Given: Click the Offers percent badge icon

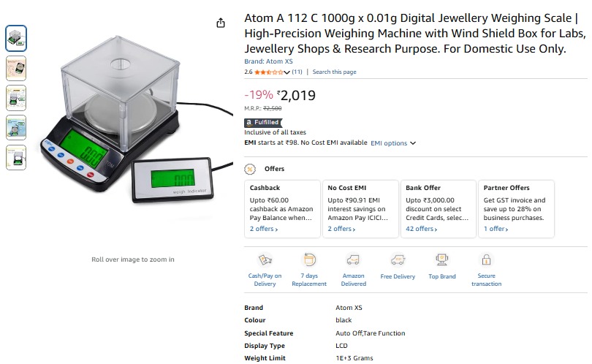Looking at the screenshot, I should pos(251,169).
